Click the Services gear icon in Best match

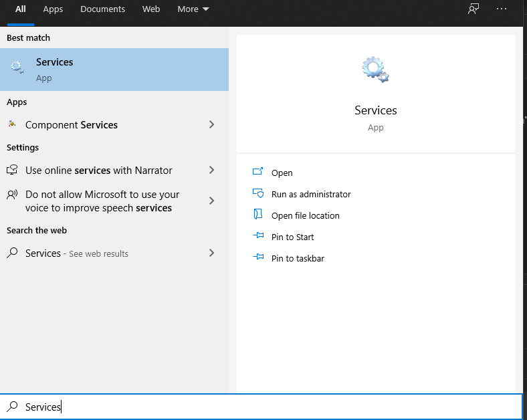point(17,68)
